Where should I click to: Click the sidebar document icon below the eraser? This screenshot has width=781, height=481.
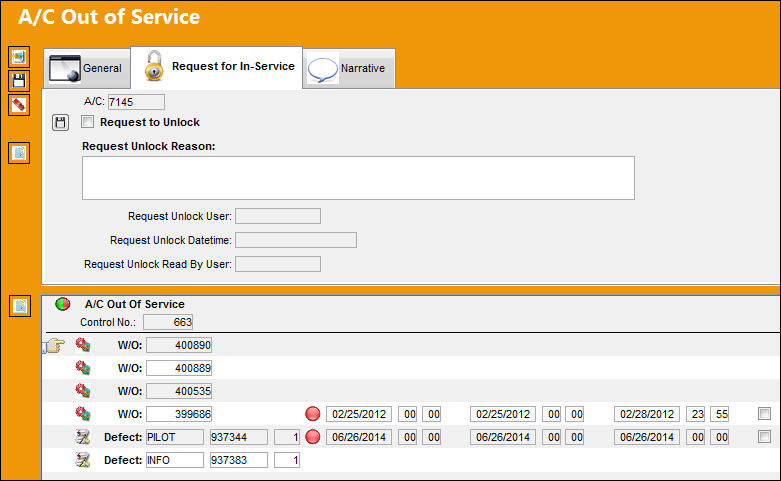click(19, 153)
